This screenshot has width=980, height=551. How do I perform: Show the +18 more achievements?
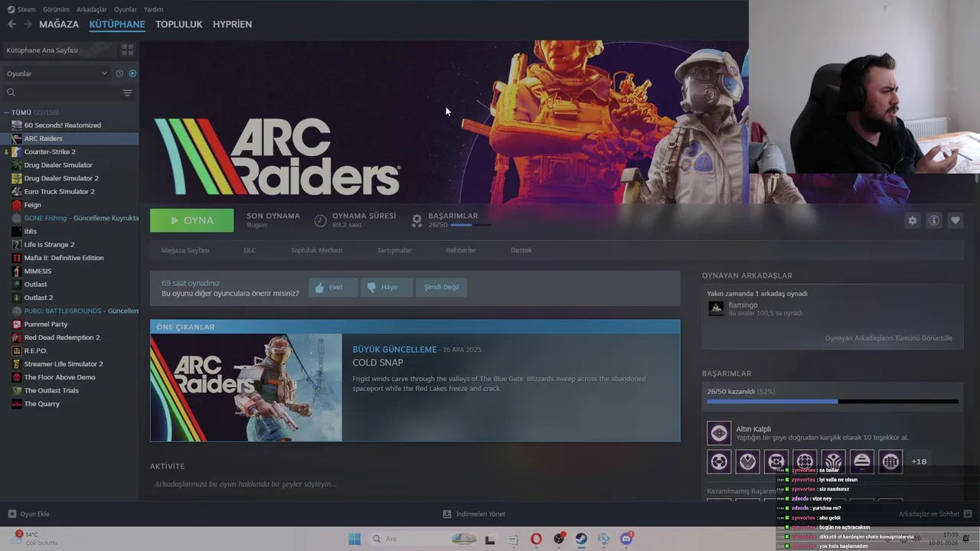pyautogui.click(x=919, y=461)
